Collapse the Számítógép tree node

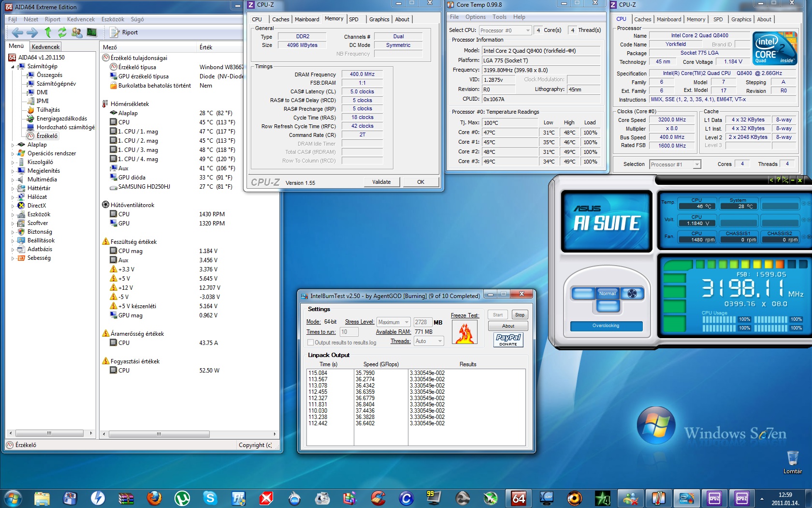click(x=13, y=67)
